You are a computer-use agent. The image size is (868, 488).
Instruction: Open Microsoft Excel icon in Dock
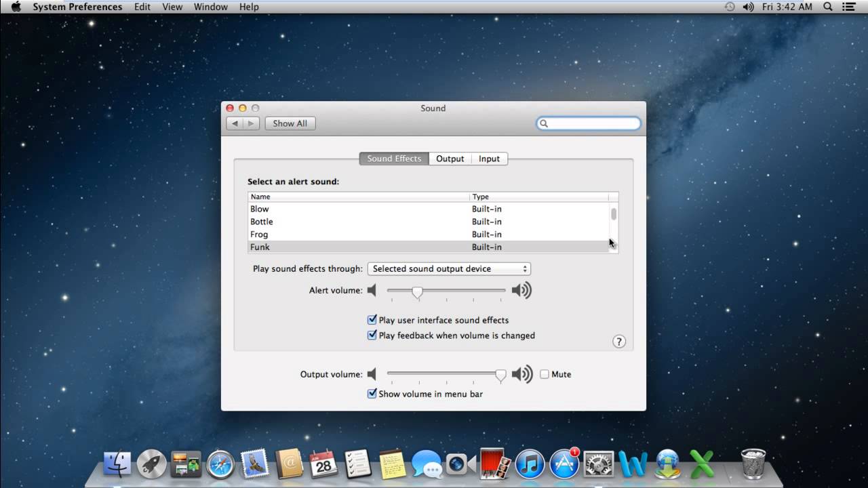[x=703, y=464]
